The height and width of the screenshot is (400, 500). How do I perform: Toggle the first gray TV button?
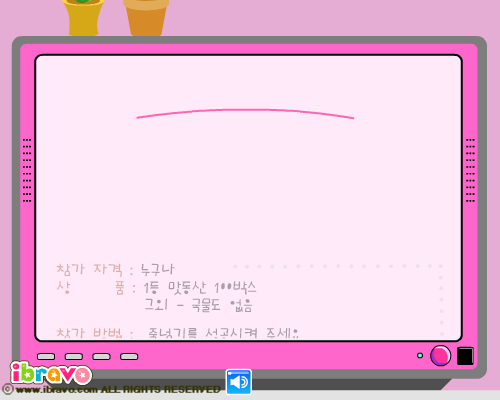click(x=46, y=357)
